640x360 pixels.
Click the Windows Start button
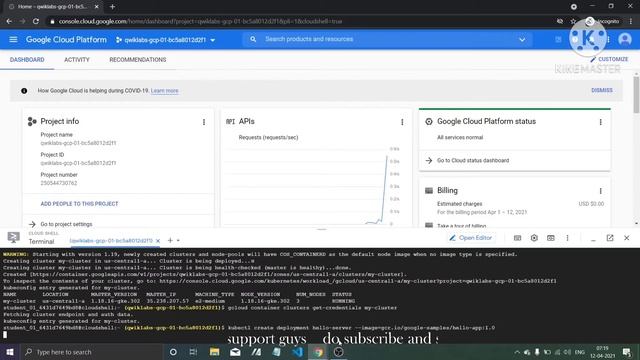(10, 352)
